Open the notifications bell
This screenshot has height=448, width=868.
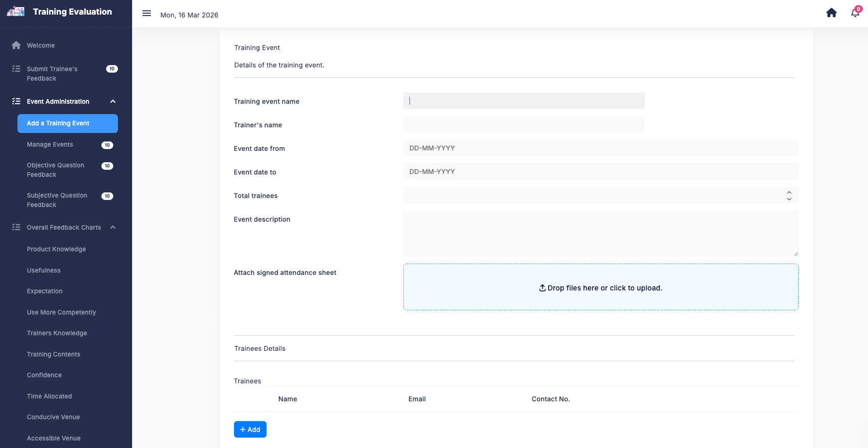855,13
